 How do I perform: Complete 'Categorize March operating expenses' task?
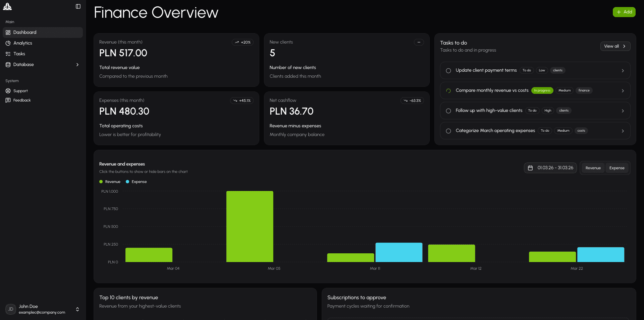448,131
